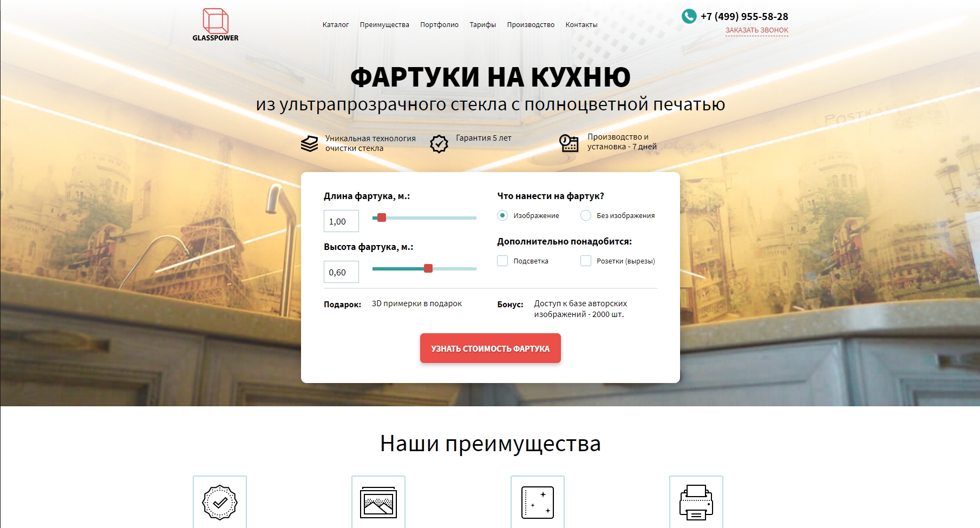Click the ФАРТУКИ НА КУХНЮ headline
The height and width of the screenshot is (528, 980).
point(491,77)
